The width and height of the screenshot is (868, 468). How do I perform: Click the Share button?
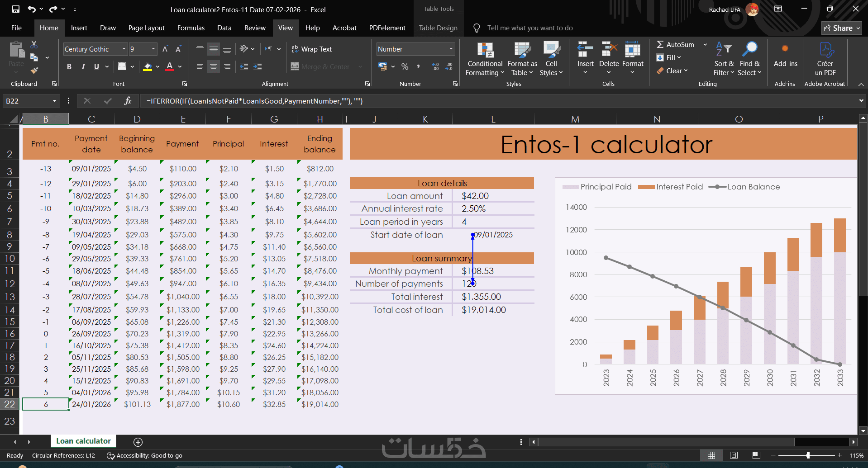841,28
